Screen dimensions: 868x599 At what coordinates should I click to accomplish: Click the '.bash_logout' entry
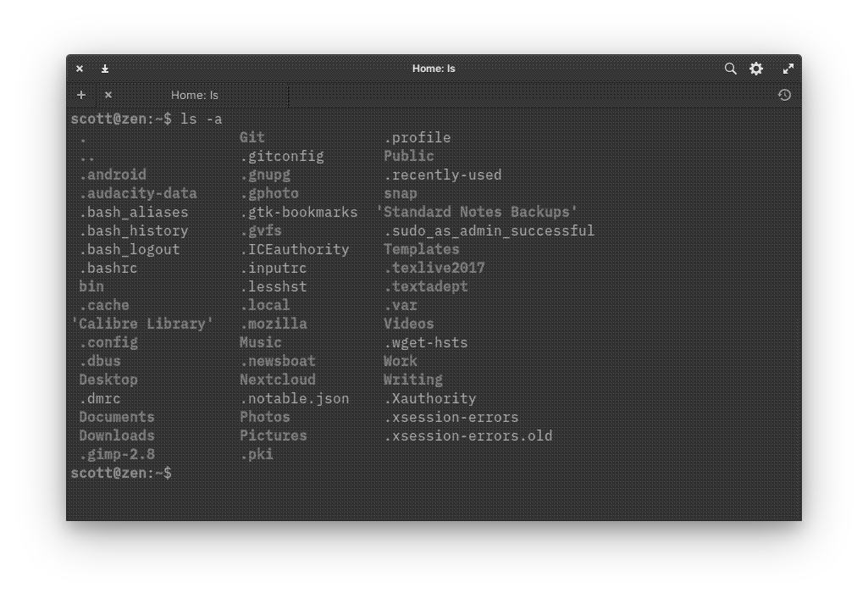click(x=130, y=249)
